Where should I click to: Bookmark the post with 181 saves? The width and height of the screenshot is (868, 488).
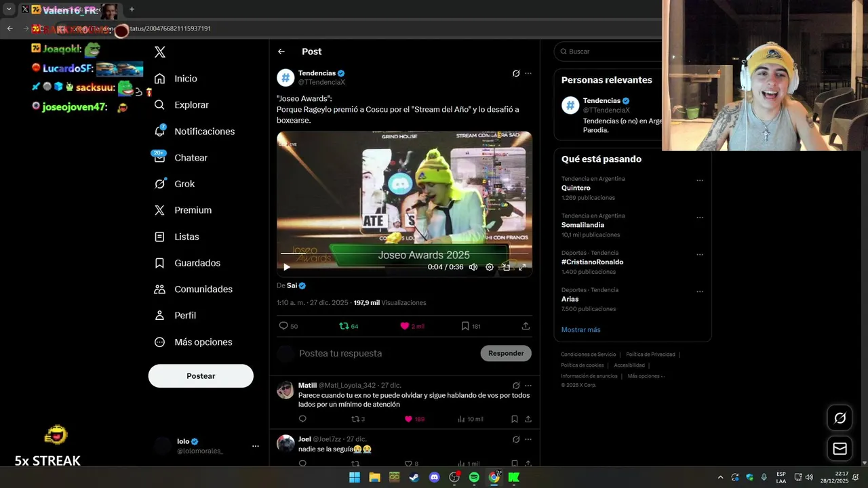pos(471,326)
